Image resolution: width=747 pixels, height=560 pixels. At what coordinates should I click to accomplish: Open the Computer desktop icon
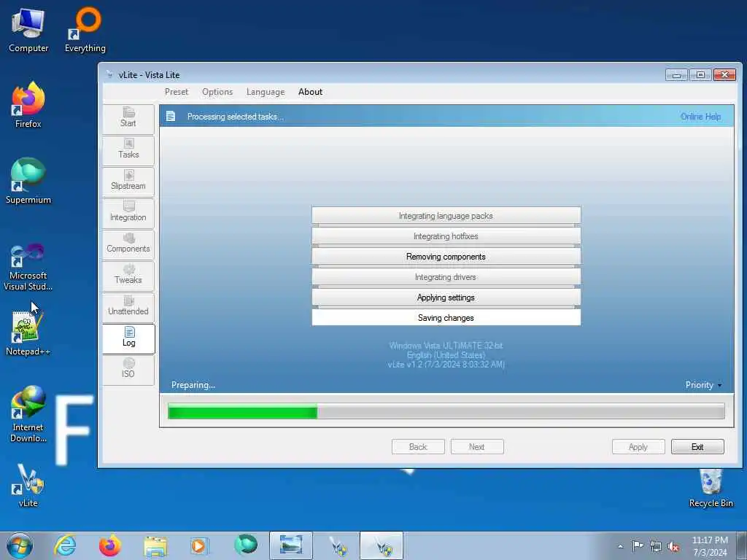tap(28, 30)
